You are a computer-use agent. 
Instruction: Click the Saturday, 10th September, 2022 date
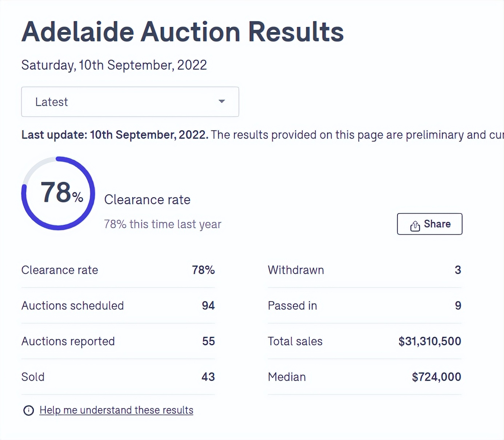[x=114, y=65]
